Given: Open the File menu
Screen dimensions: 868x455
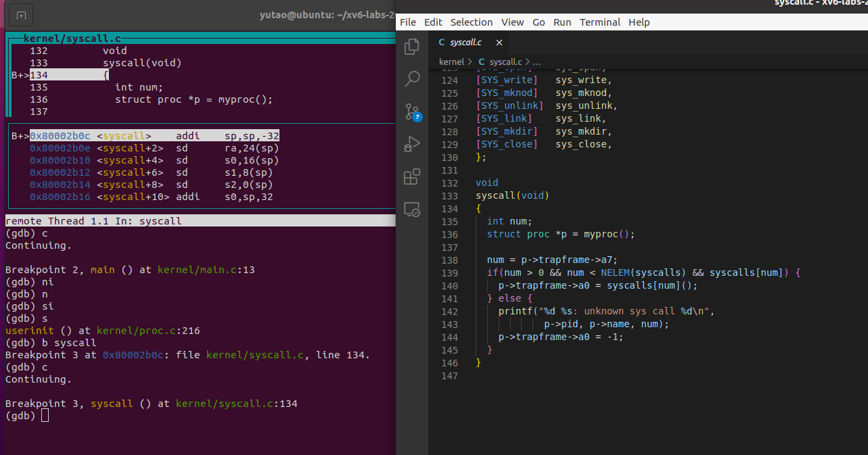Looking at the screenshot, I should click(x=408, y=22).
